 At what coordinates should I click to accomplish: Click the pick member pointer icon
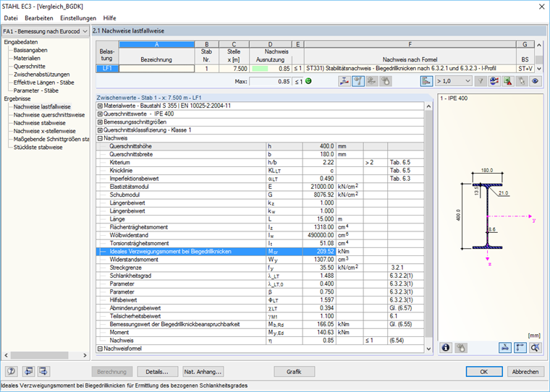point(521,81)
